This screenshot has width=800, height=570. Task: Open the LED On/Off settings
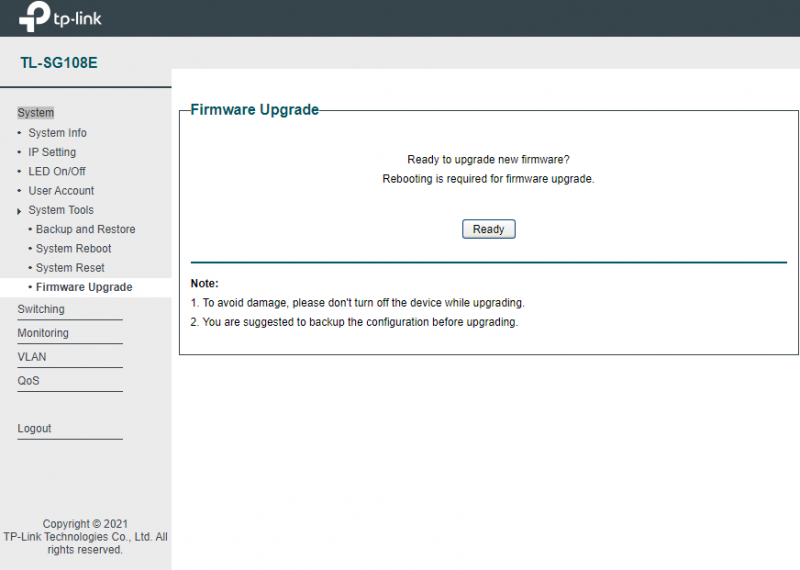pyautogui.click(x=57, y=171)
